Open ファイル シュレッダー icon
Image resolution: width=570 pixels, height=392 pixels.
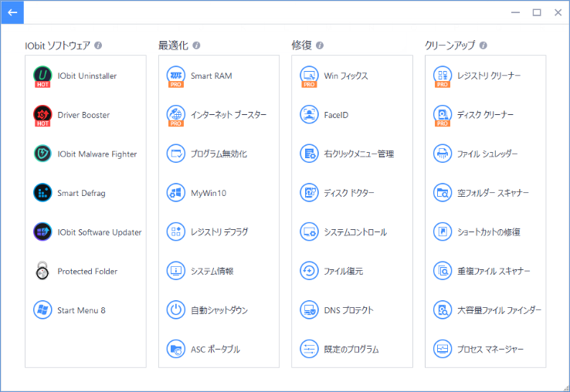point(443,154)
